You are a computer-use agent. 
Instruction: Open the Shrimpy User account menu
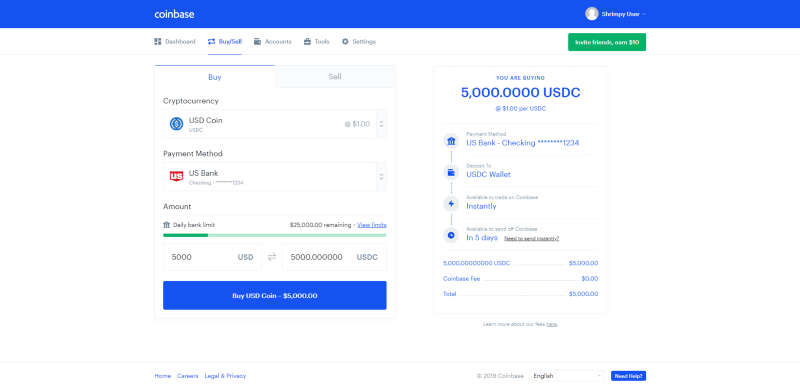pos(616,14)
